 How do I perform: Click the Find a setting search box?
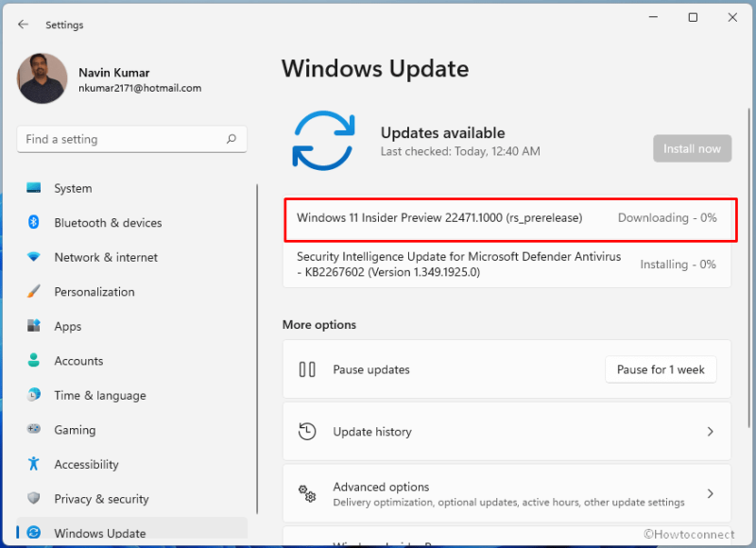point(131,139)
